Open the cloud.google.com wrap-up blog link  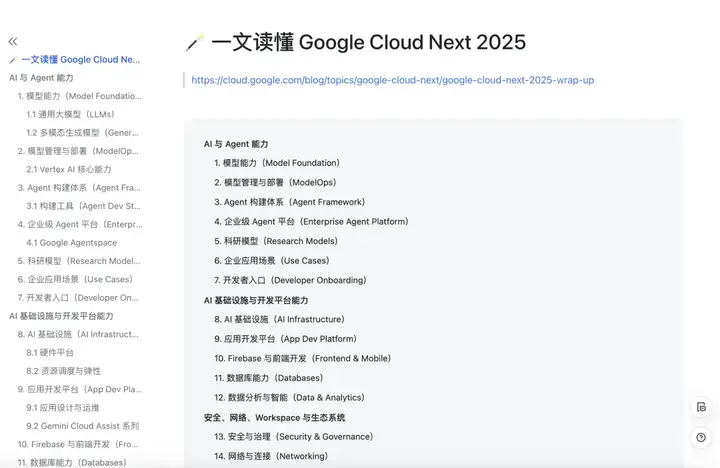tap(393, 80)
